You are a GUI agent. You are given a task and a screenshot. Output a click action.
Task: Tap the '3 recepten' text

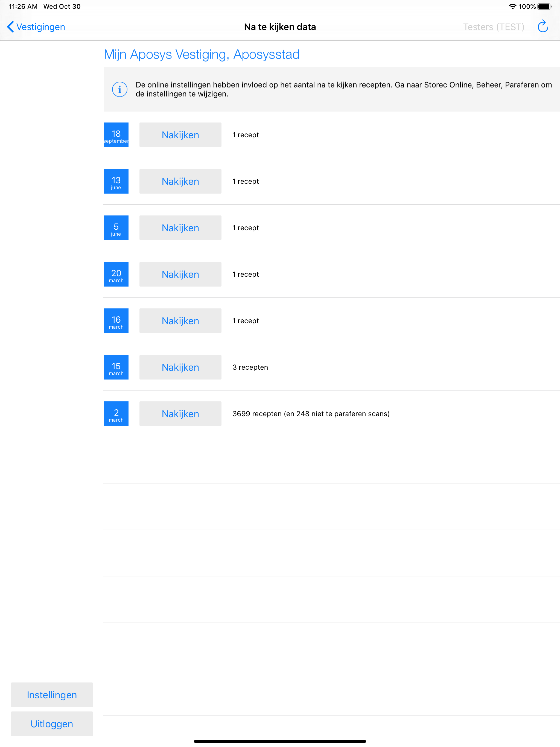[250, 367]
